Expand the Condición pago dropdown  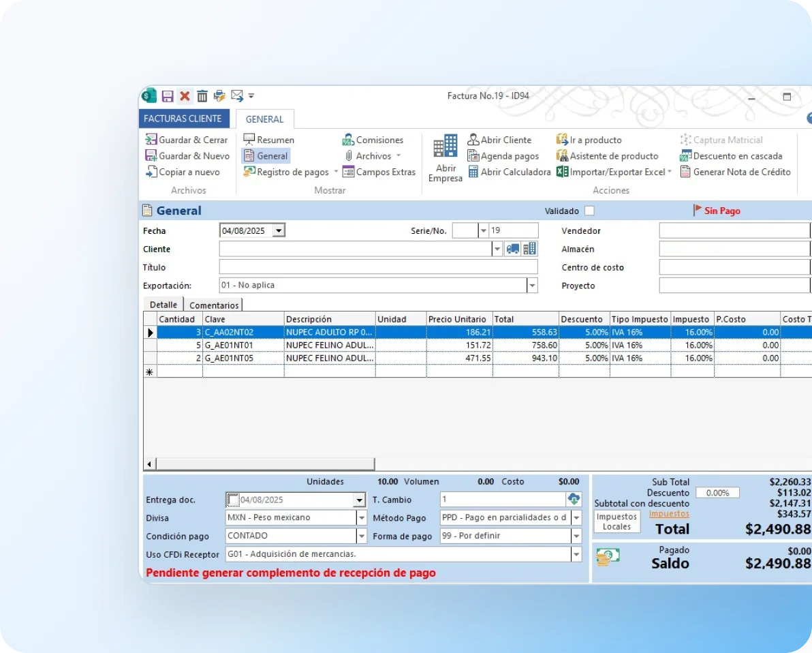coord(361,536)
